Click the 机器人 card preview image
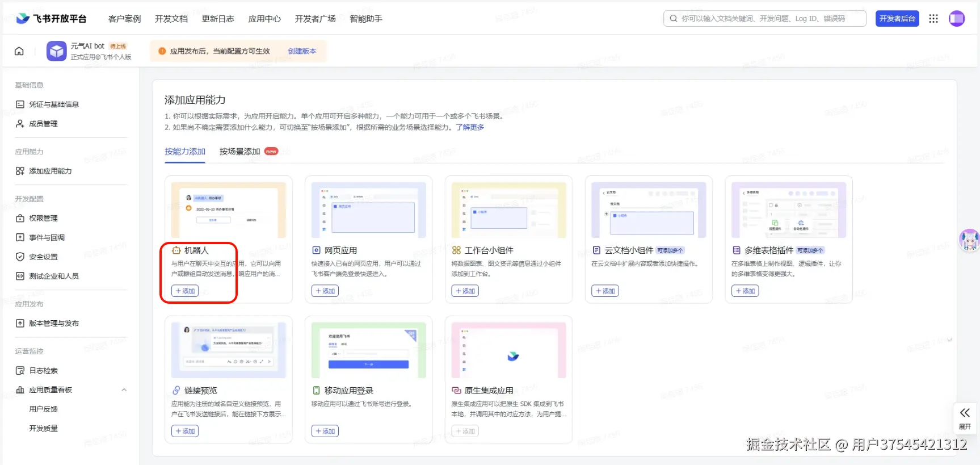The height and width of the screenshot is (465, 980). (229, 210)
